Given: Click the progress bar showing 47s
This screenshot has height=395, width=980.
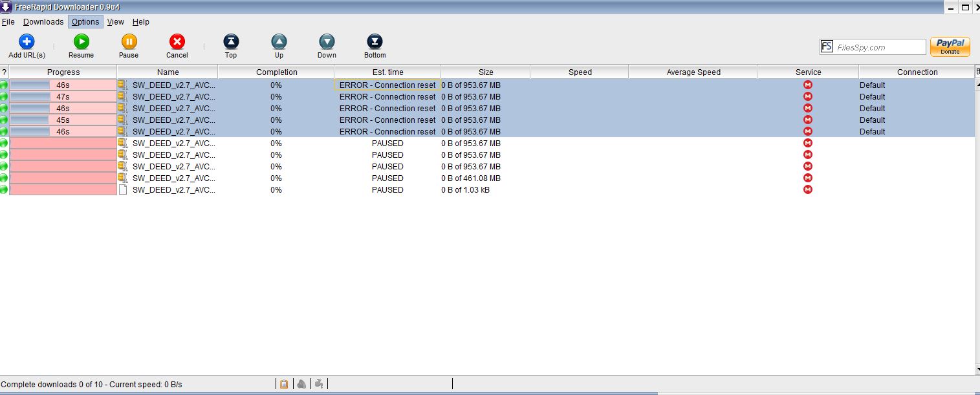Looking at the screenshot, I should pos(63,97).
